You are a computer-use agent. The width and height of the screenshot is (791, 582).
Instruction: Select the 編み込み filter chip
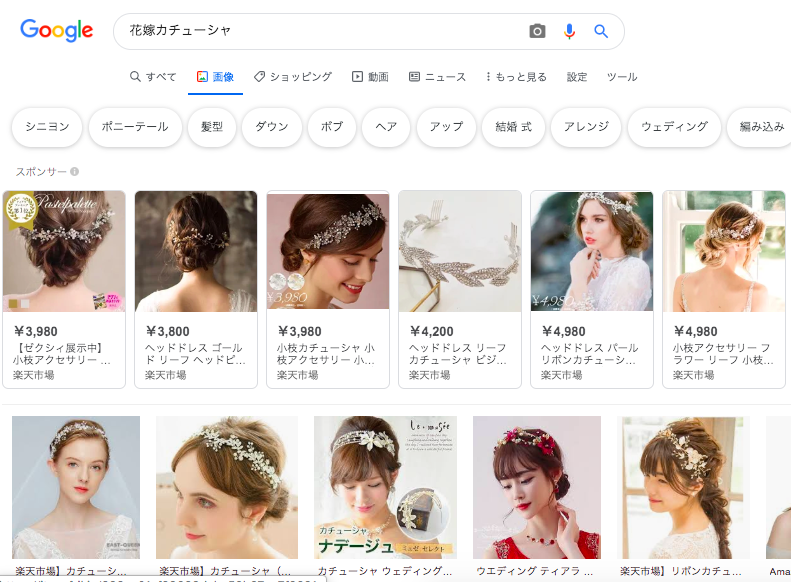pos(761,127)
